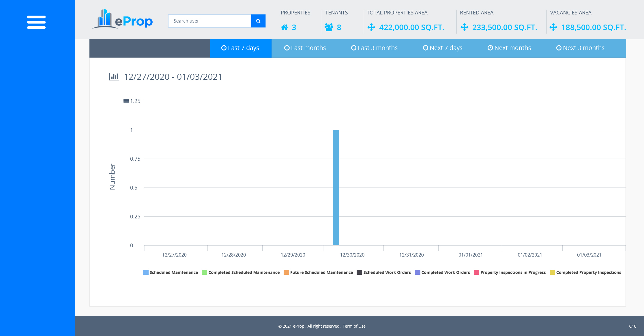Open the Term of Use link
Screen dimensions: 644x336
tap(354, 326)
